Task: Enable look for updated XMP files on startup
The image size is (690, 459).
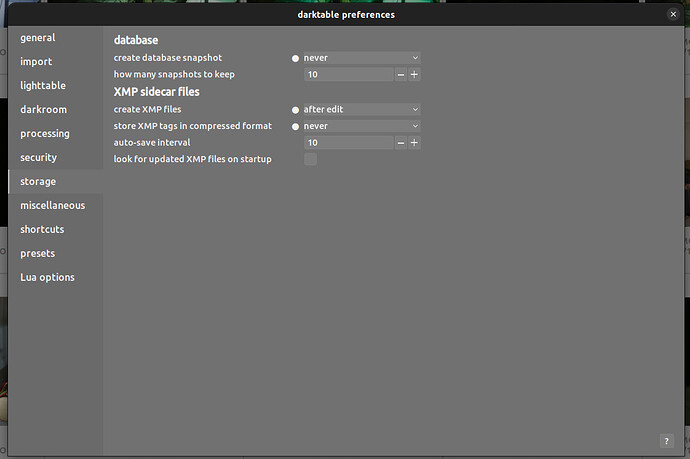Action: (310, 159)
